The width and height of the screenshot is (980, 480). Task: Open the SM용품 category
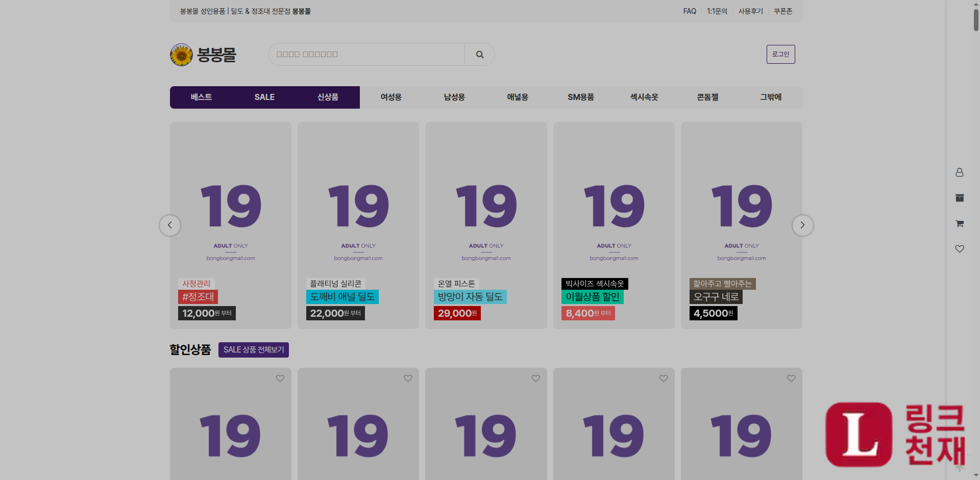pyautogui.click(x=581, y=97)
